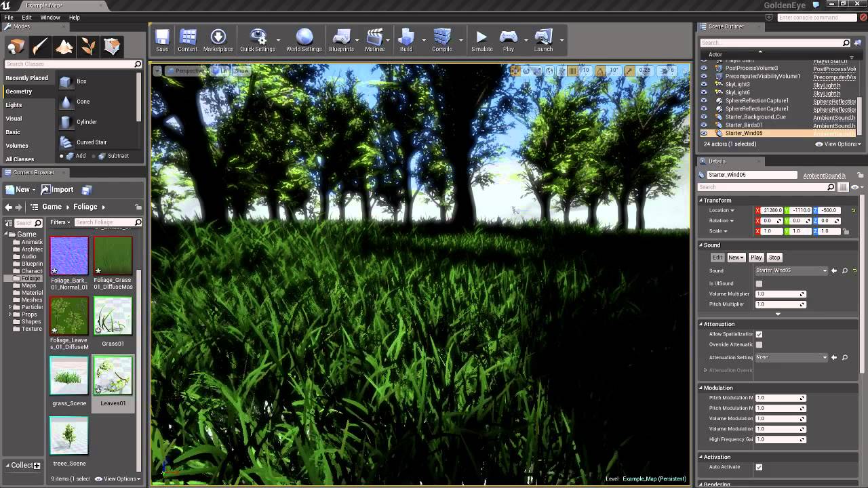Toggle visibility of Starter_Birds01 actor

[703, 125]
